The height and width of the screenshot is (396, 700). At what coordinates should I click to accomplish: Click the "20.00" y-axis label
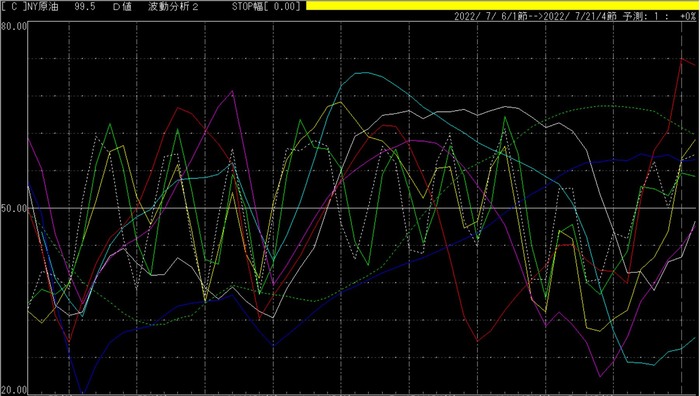coord(14,390)
